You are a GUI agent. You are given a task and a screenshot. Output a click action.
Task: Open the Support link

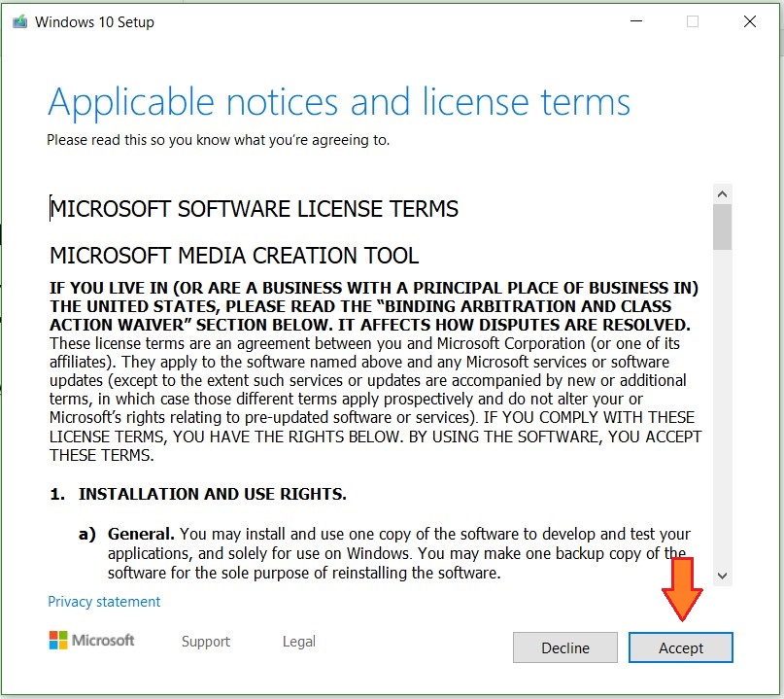pyautogui.click(x=206, y=641)
